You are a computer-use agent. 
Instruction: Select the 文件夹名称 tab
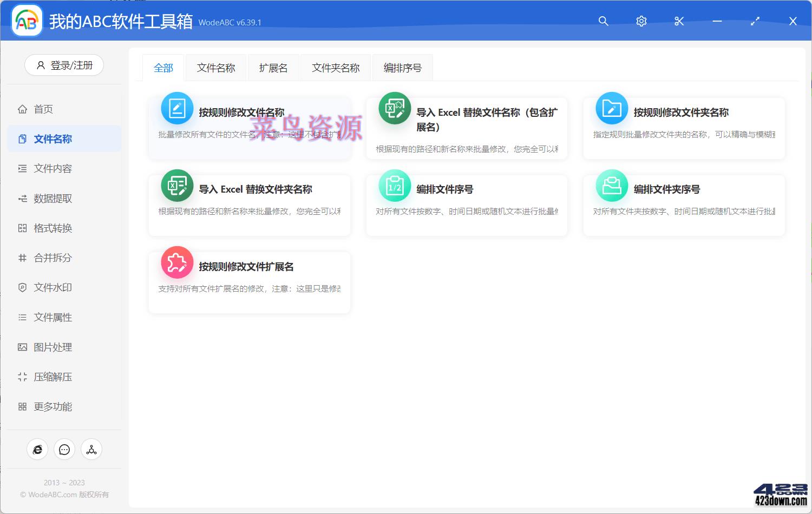tap(335, 67)
